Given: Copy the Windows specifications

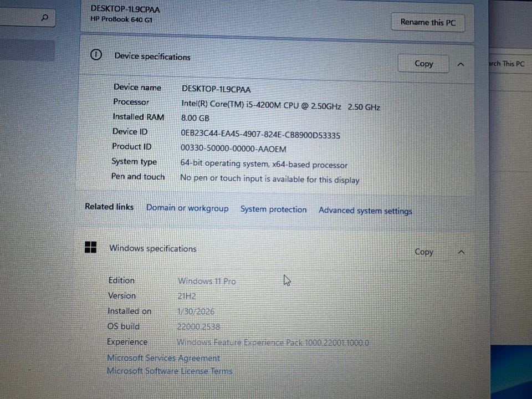Looking at the screenshot, I should tap(424, 252).
